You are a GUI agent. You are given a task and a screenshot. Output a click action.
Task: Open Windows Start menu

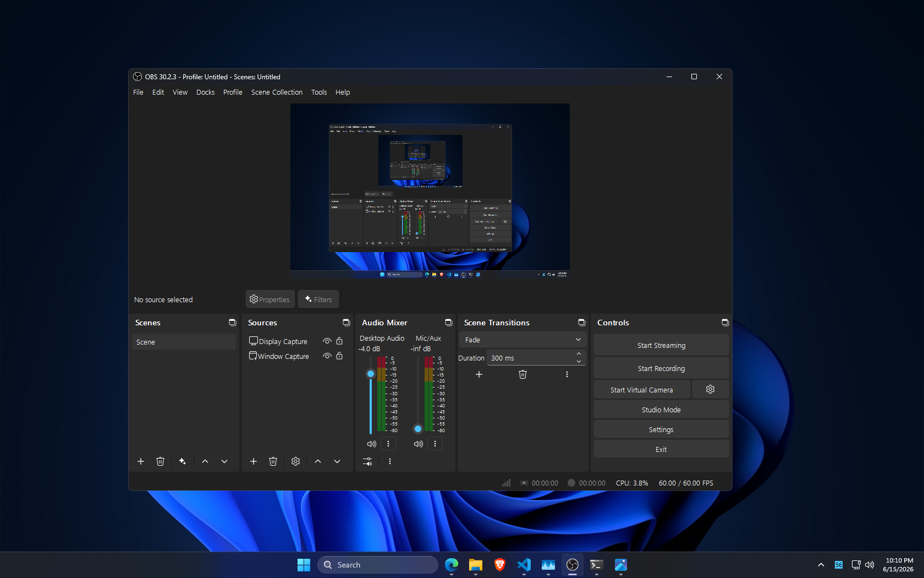pyautogui.click(x=304, y=565)
